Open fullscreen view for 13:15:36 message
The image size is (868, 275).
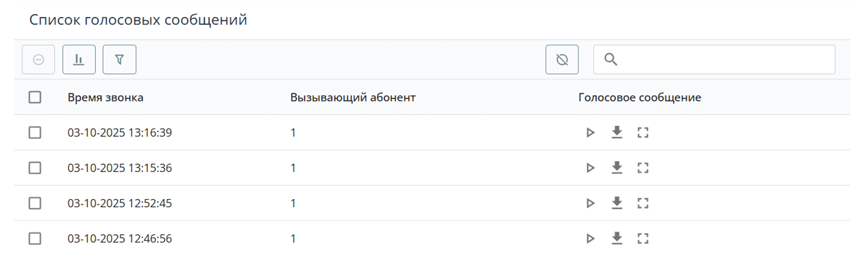(644, 168)
